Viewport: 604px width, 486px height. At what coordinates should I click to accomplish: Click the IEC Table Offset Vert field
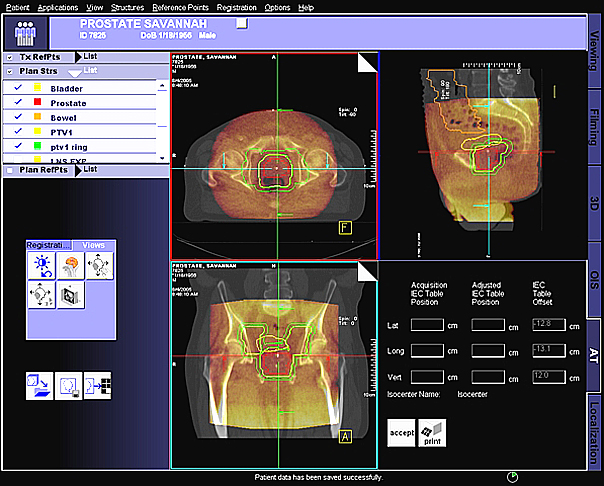point(549,377)
